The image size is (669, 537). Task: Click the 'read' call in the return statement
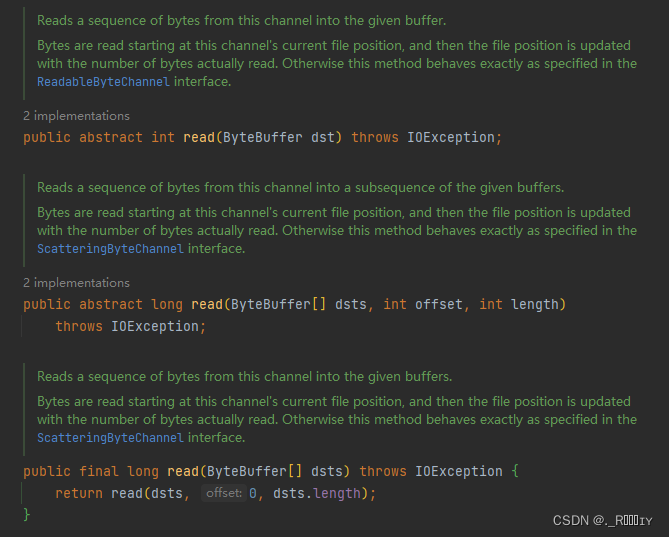(127, 493)
